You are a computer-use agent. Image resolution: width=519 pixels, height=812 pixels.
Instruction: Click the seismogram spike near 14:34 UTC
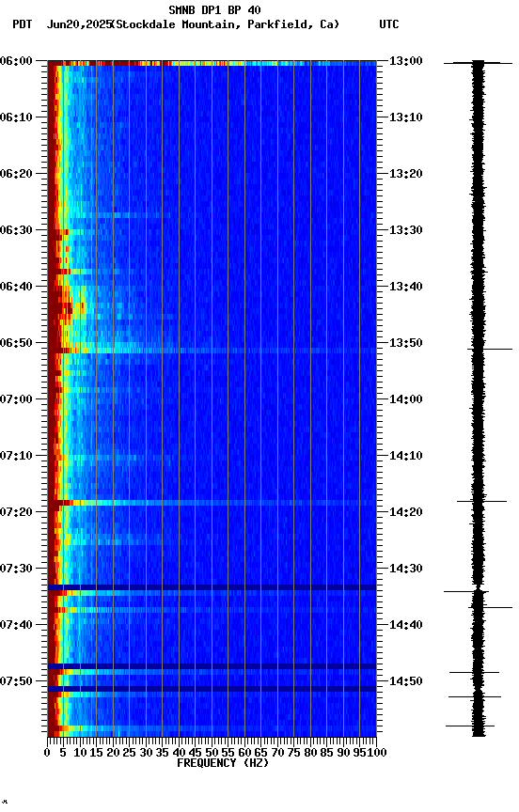(x=466, y=591)
